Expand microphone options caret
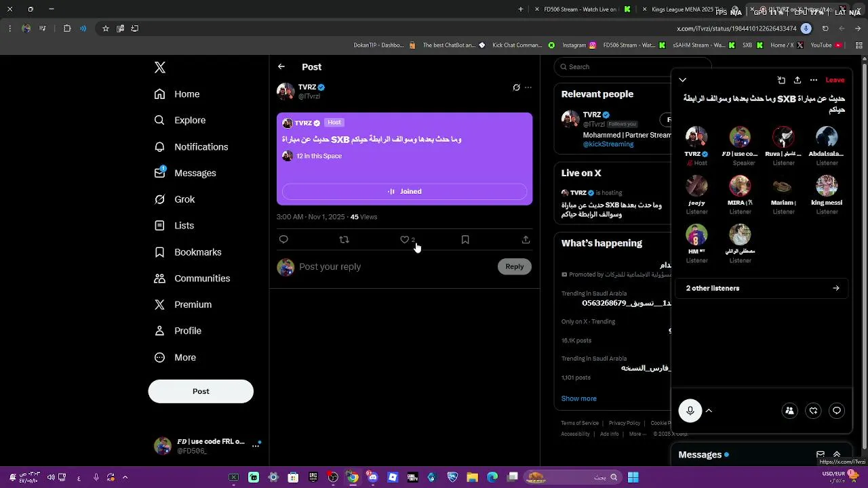Viewport: 868px width, 488px height. pos(709,410)
